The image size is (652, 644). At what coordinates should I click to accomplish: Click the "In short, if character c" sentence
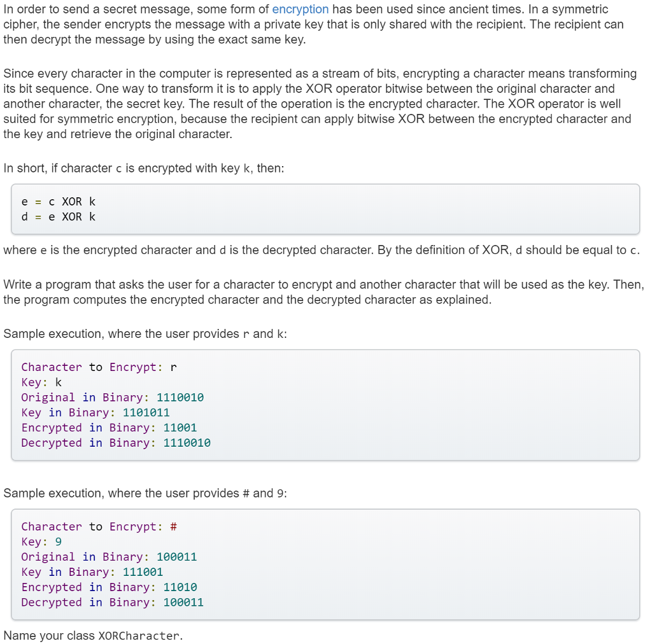(x=144, y=169)
